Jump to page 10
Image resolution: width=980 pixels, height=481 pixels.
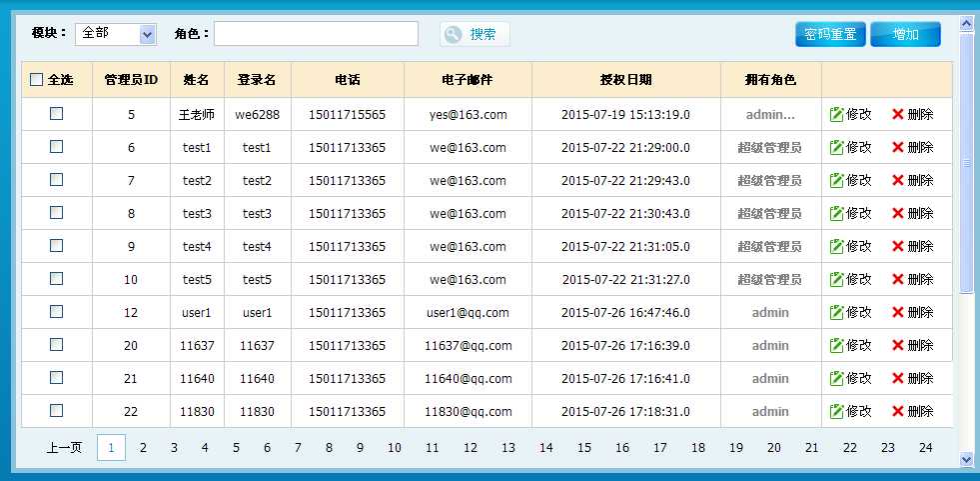click(395, 448)
